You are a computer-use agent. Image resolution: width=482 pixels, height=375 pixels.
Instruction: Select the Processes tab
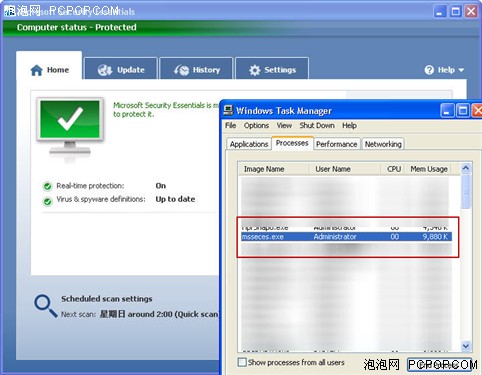[x=292, y=143]
